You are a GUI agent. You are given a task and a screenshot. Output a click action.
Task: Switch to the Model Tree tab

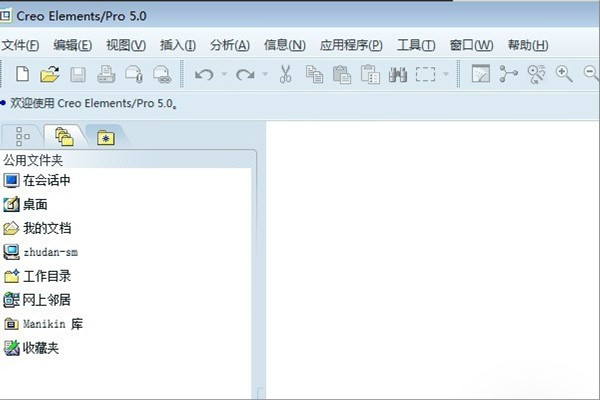22,137
